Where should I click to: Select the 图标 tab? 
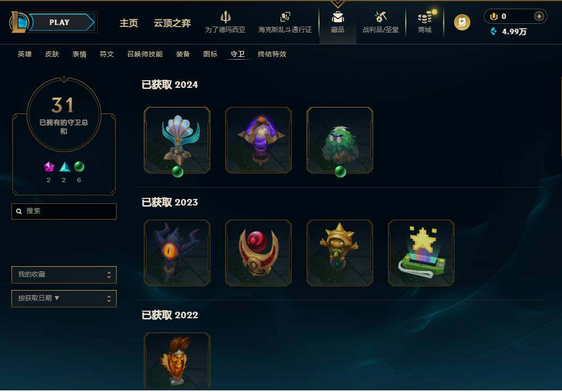tap(210, 54)
